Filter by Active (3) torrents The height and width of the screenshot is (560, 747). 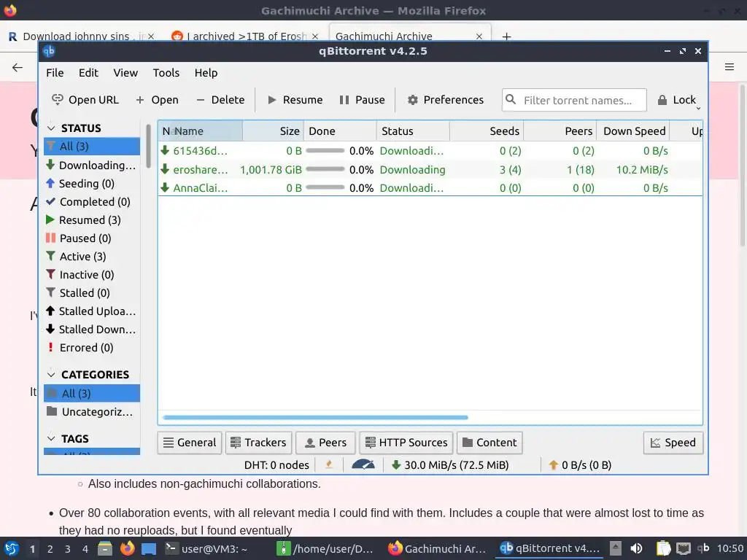(x=92, y=257)
